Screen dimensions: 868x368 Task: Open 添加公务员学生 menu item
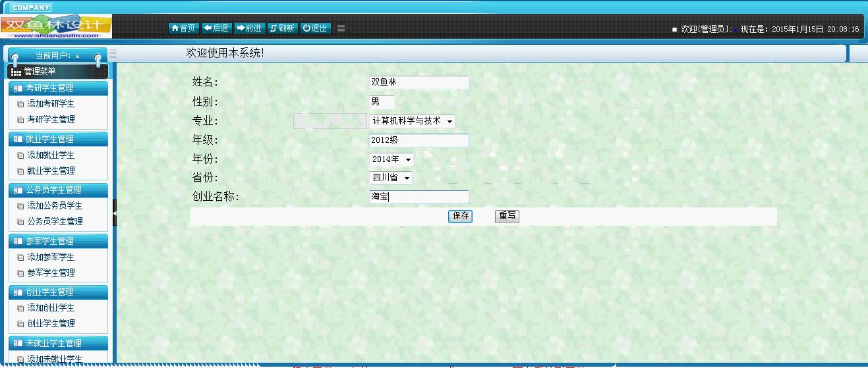coord(55,206)
